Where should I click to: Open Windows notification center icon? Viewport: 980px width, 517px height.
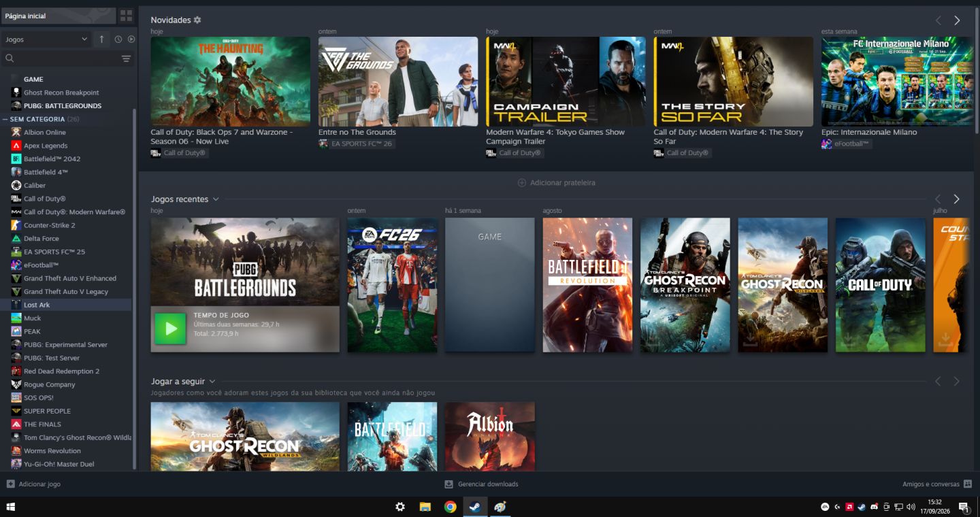pos(964,507)
